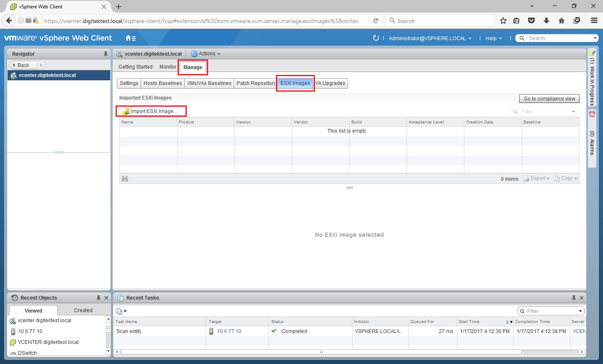Screen dimensions: 603x364
Task: Open the vSphere search box dropdown arrow
Action: 595,38
